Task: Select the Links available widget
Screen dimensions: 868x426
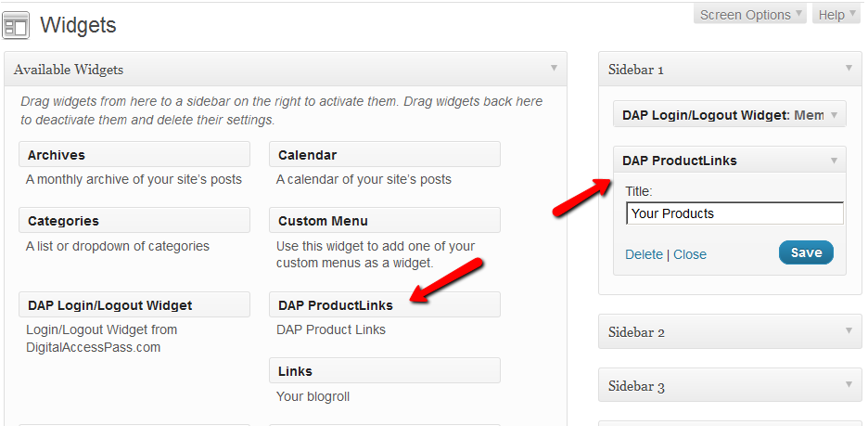Action: pyautogui.click(x=384, y=370)
